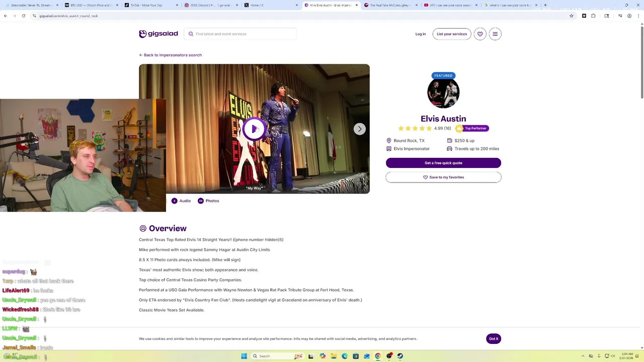The width and height of the screenshot is (644, 362).
Task: Switch to the BTC USD browser tab
Action: 91,5
